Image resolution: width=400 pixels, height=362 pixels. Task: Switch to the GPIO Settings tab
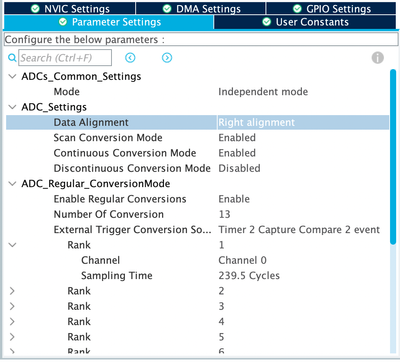tap(331, 8)
